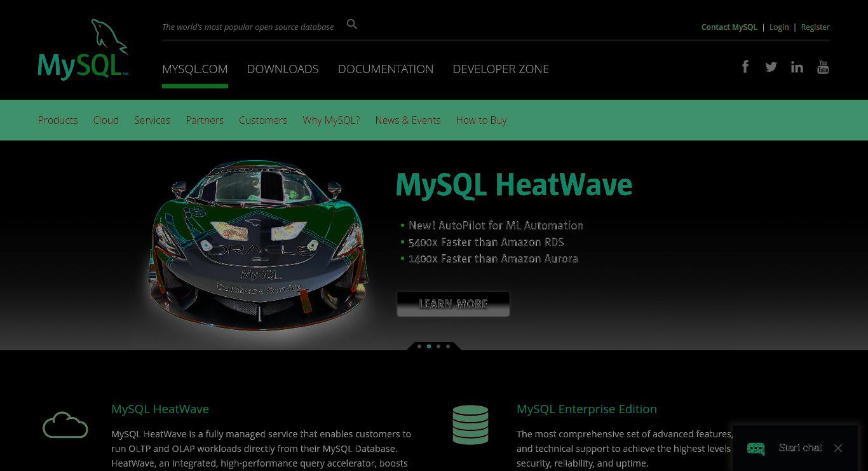Viewport: 868px width, 471px height.
Task: Click the Oracle race car image
Action: click(258, 245)
